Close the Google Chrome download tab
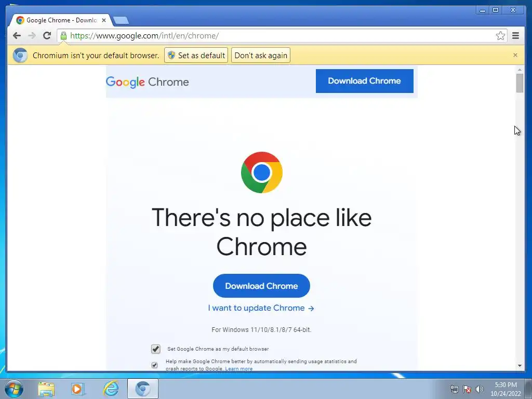The height and width of the screenshot is (399, 532). (x=104, y=20)
